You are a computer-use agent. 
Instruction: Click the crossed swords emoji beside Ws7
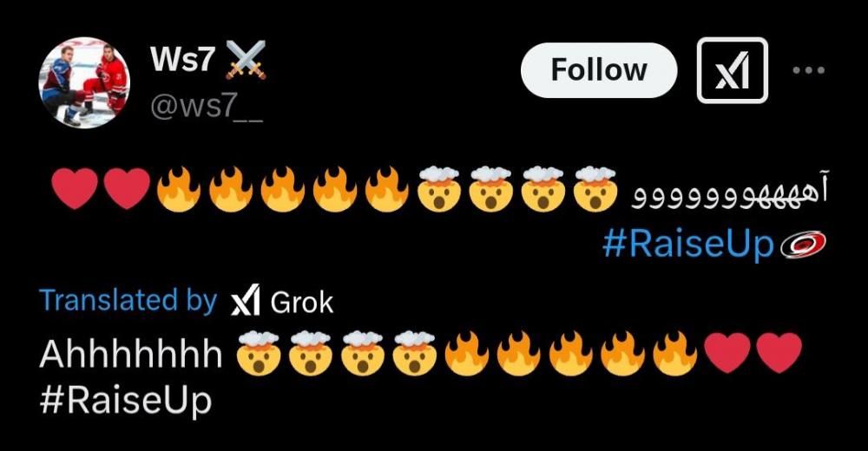[x=246, y=59]
